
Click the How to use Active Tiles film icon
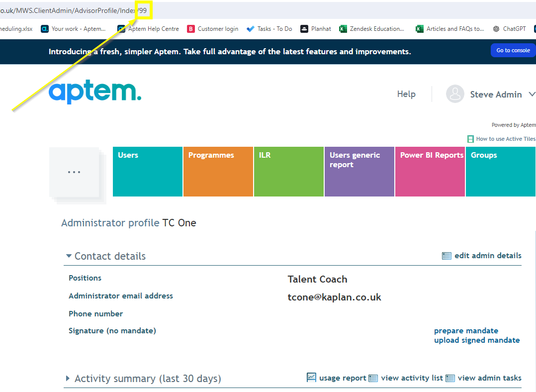470,139
